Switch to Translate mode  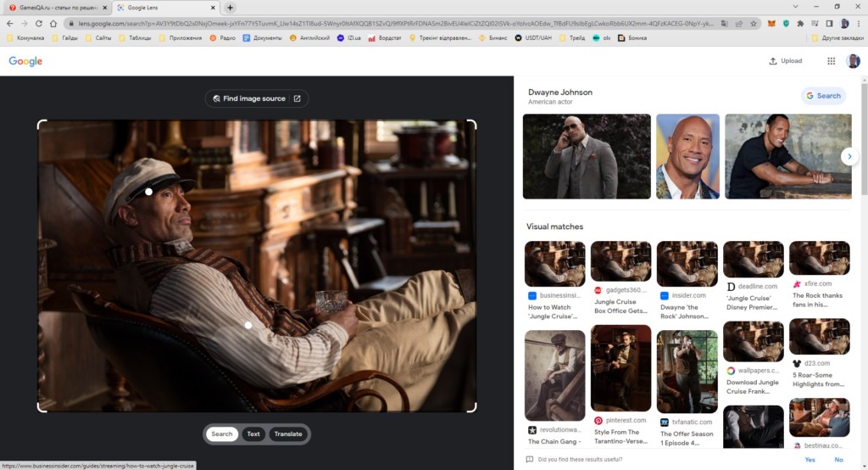click(x=288, y=434)
